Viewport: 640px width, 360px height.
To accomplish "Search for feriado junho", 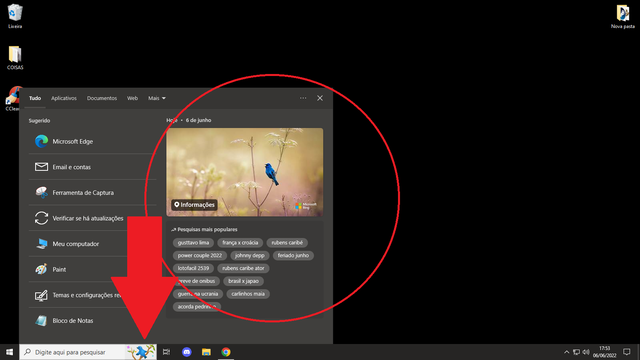I will [x=293, y=256].
